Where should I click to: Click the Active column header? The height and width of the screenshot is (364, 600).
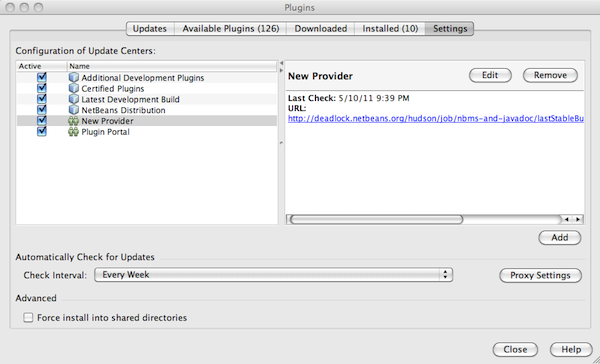[x=42, y=66]
